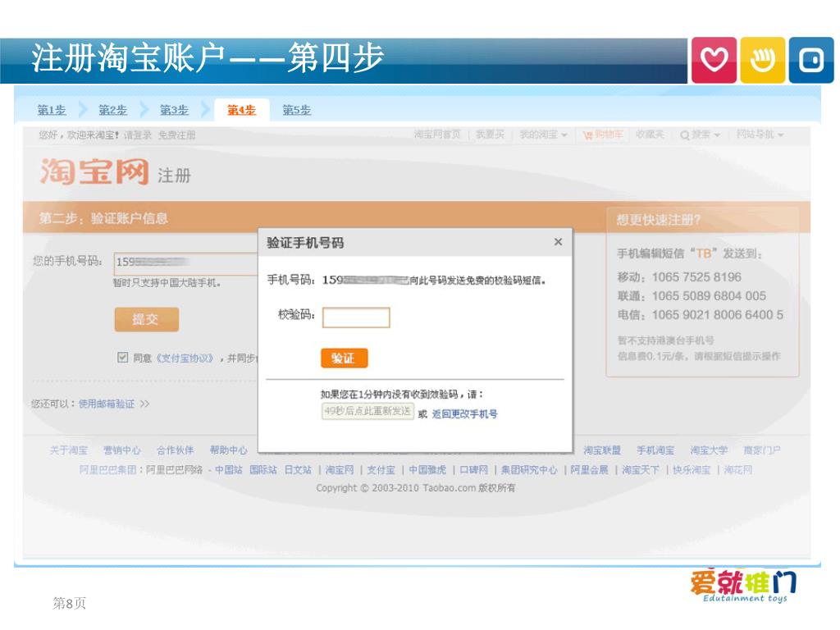Click the 我要买 link
The height and width of the screenshot is (630, 840).
coord(491,135)
